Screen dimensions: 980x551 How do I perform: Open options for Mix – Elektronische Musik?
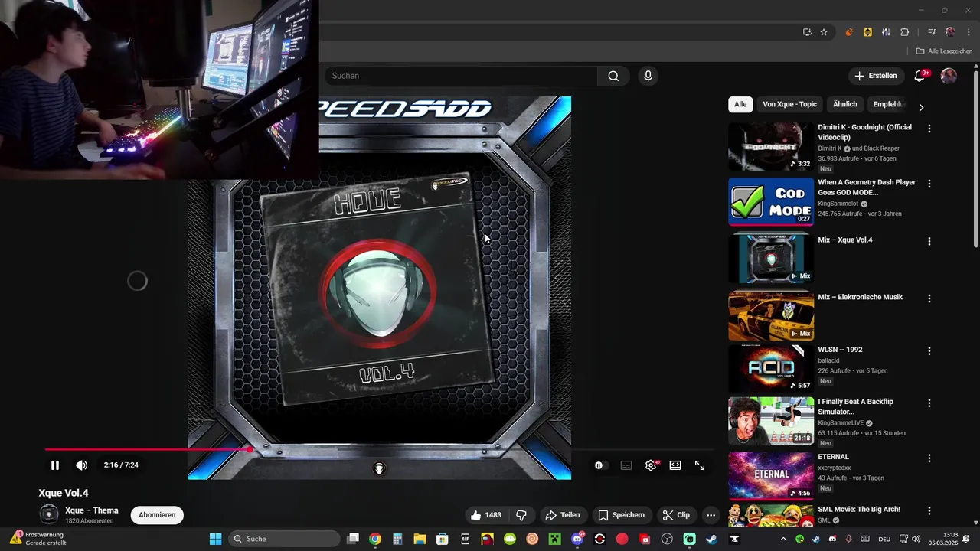click(x=929, y=298)
